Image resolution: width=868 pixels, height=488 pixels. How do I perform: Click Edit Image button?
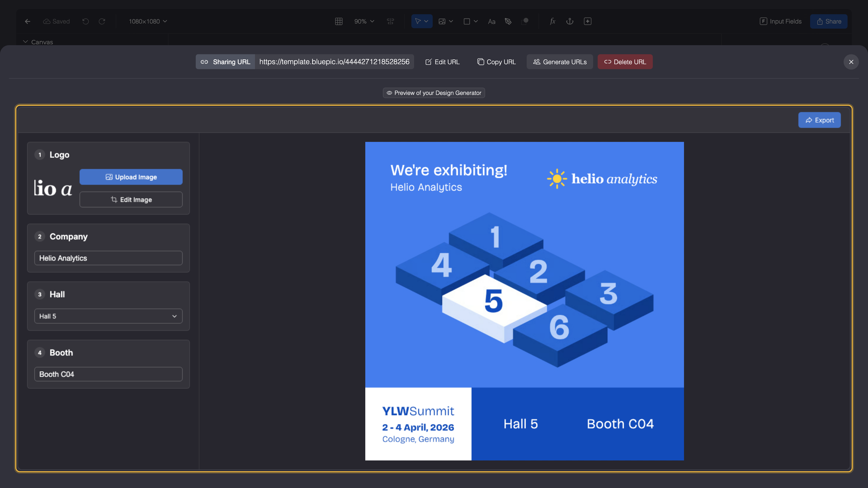click(131, 199)
